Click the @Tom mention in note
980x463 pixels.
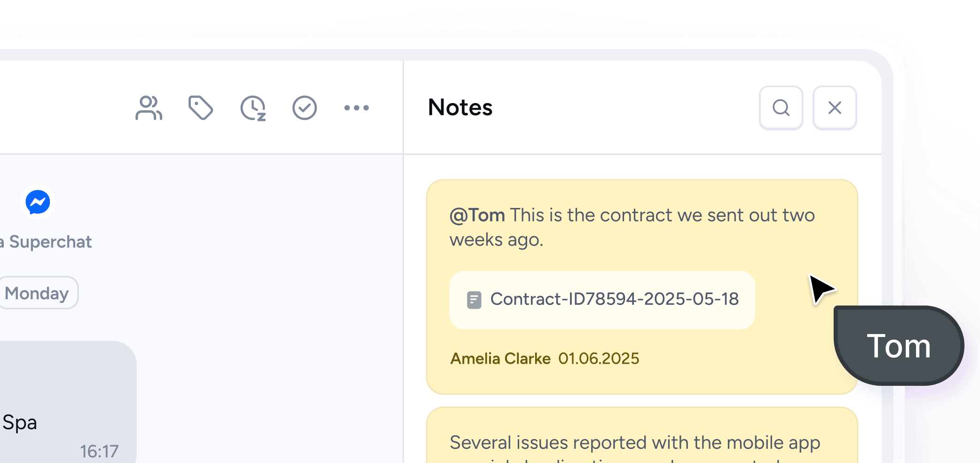pyautogui.click(x=477, y=215)
